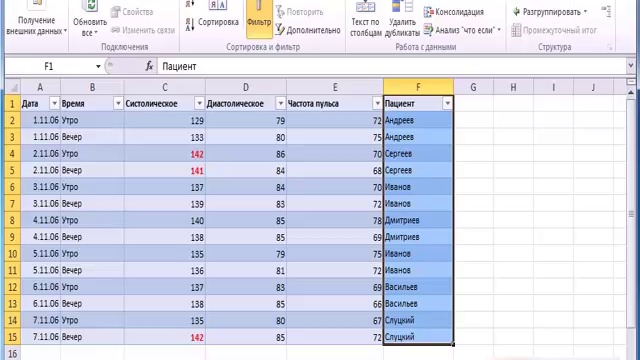Image resolution: width=640 pixels, height=360 pixels.
Task: Click the systolic value 140 in row 8
Action: [164, 220]
